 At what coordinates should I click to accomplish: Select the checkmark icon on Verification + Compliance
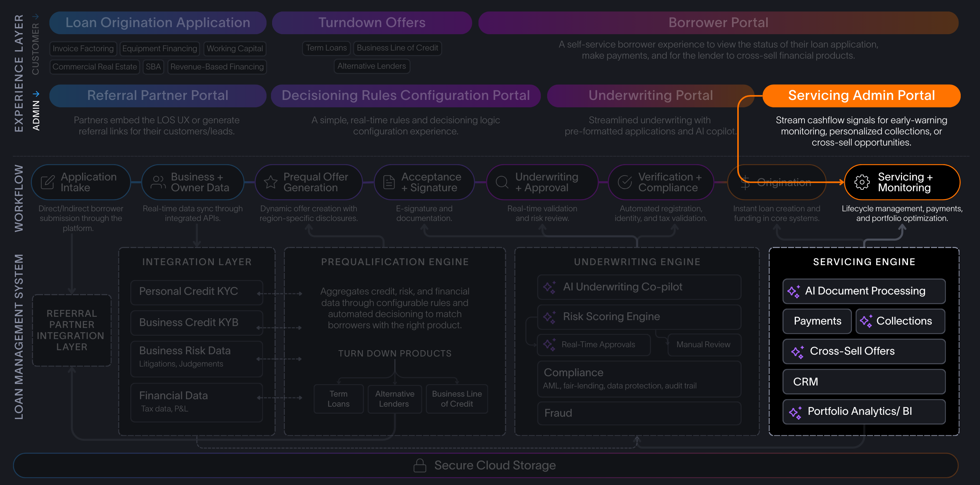625,182
